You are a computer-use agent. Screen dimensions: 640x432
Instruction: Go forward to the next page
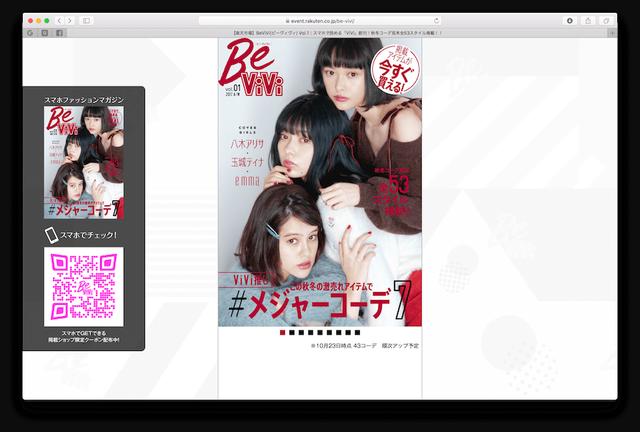(70, 20)
